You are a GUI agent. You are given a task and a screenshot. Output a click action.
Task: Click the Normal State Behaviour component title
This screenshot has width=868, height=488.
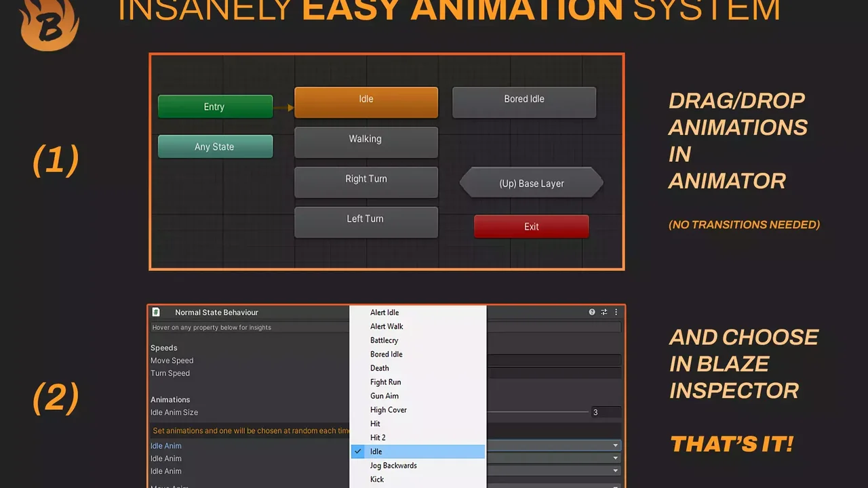coord(216,312)
